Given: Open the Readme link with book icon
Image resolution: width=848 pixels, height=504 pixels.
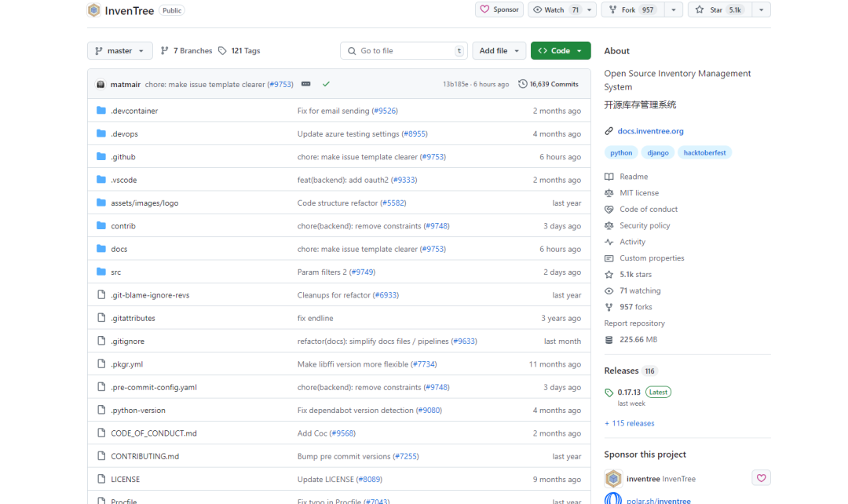Looking at the screenshot, I should pyautogui.click(x=627, y=177).
